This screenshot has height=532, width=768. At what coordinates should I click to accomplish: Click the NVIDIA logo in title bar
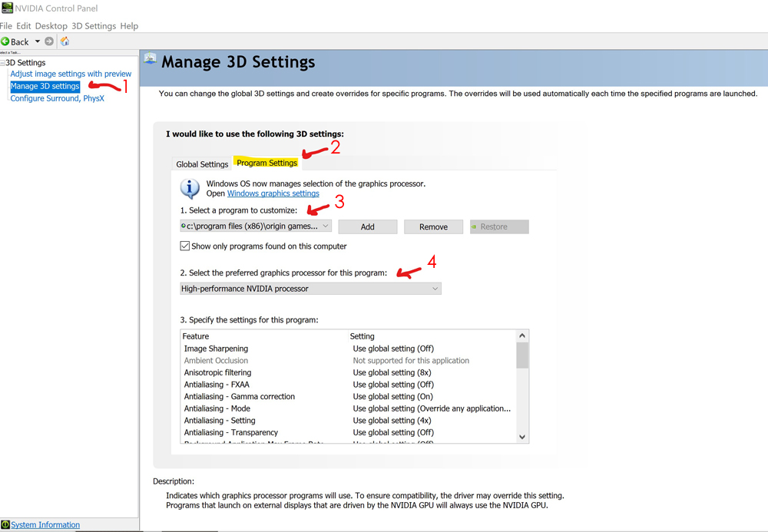pyautogui.click(x=7, y=8)
